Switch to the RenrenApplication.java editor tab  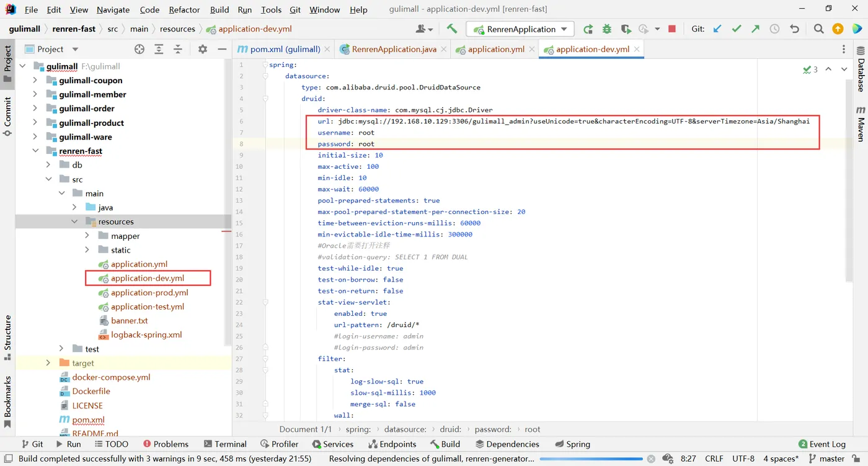394,49
